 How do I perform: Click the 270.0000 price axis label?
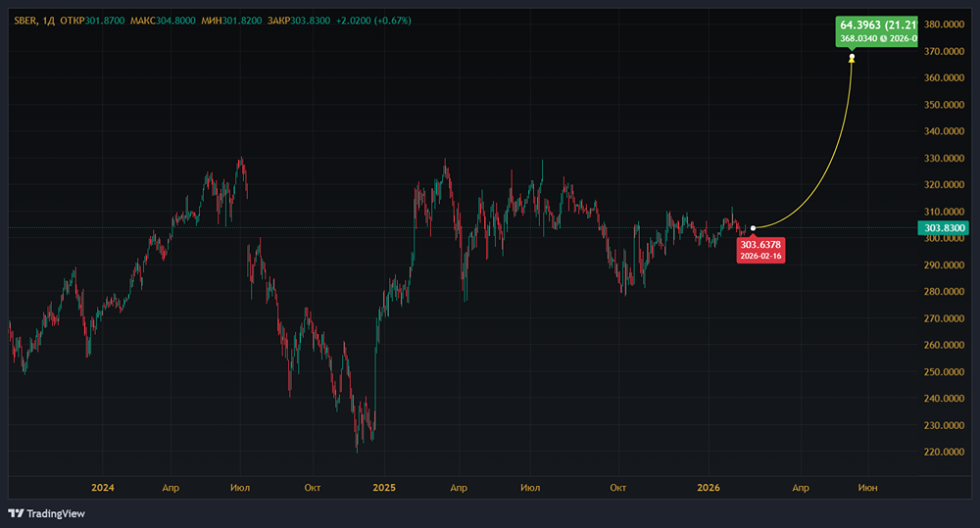944,318
